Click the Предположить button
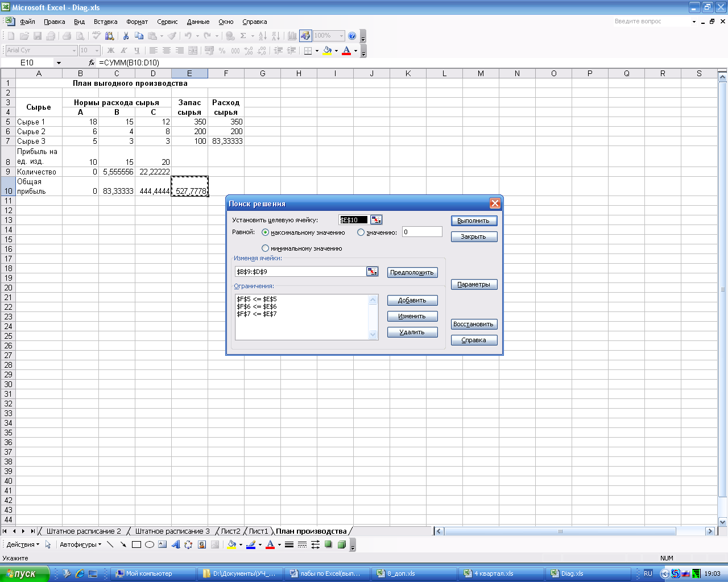 tap(412, 272)
